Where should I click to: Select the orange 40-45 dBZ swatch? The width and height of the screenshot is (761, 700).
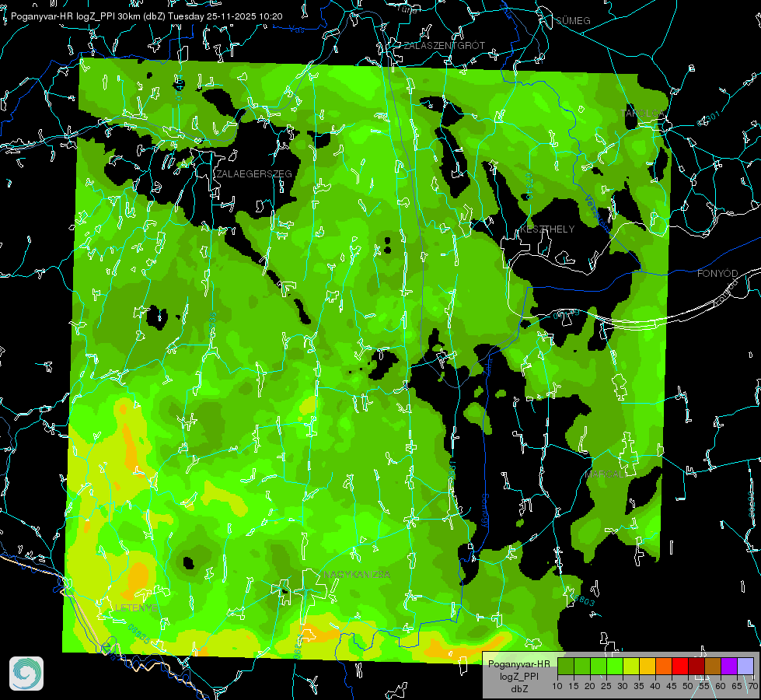pos(664,666)
